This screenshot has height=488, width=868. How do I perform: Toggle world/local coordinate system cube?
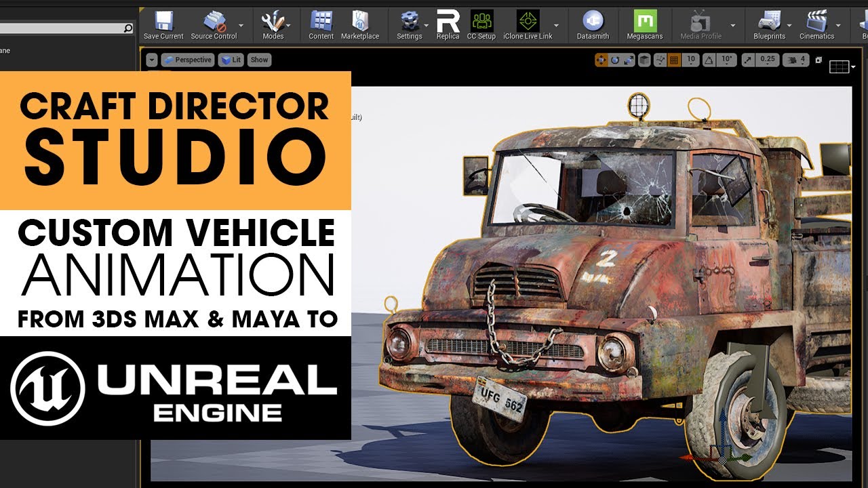tap(645, 60)
